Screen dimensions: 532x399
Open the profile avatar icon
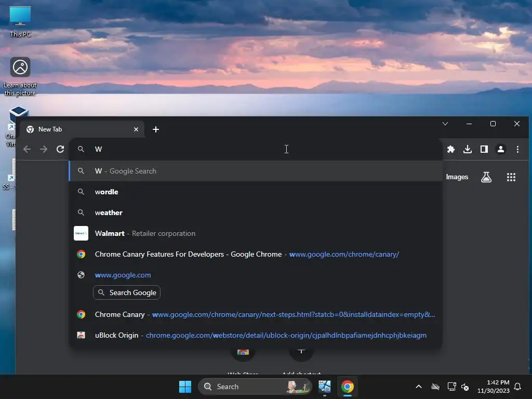click(501, 149)
